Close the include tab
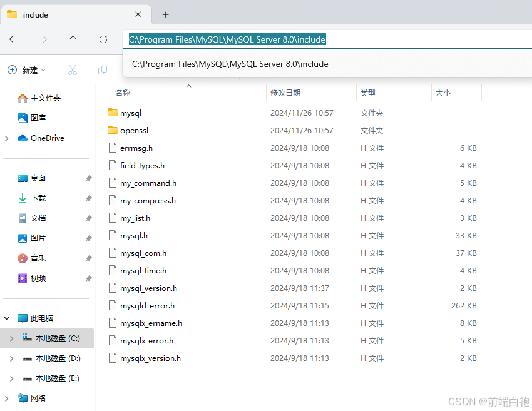The height and width of the screenshot is (411, 532). click(x=138, y=14)
